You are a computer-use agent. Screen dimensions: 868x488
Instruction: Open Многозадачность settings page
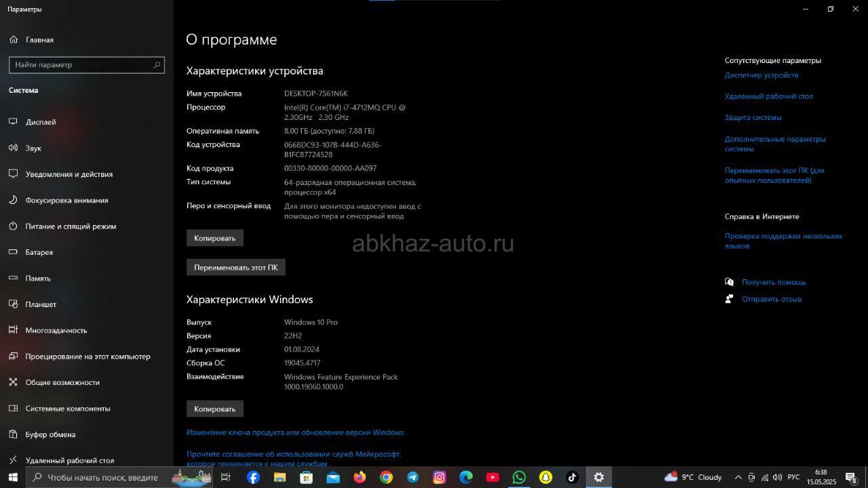pos(56,330)
